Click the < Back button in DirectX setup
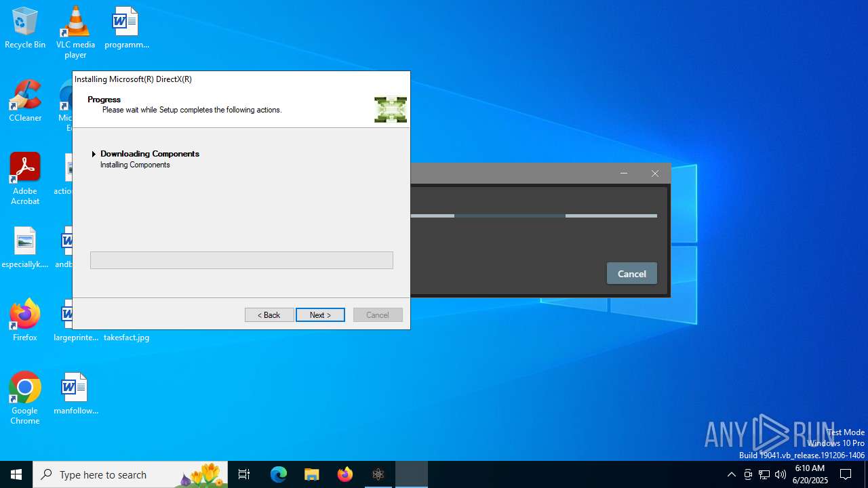The width and height of the screenshot is (868, 488). [x=269, y=315]
